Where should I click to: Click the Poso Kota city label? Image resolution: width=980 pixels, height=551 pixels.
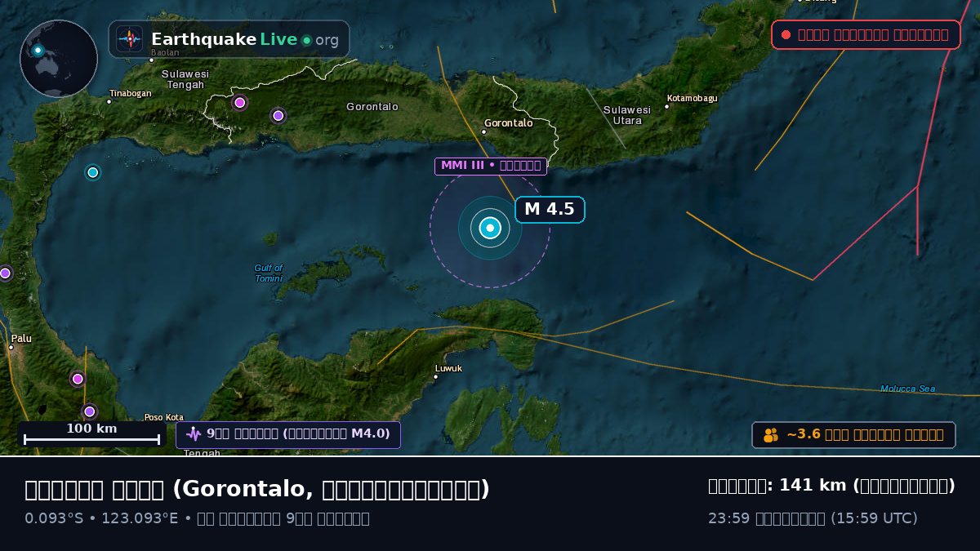coord(164,417)
